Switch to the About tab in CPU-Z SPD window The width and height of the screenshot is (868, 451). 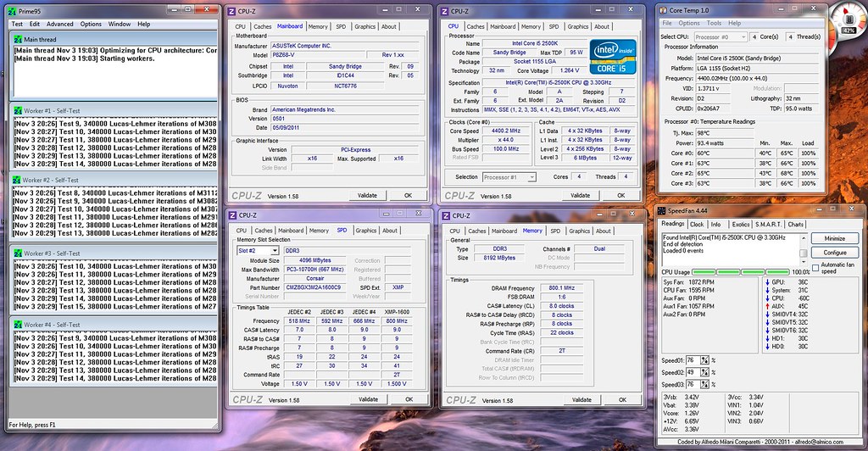click(390, 231)
